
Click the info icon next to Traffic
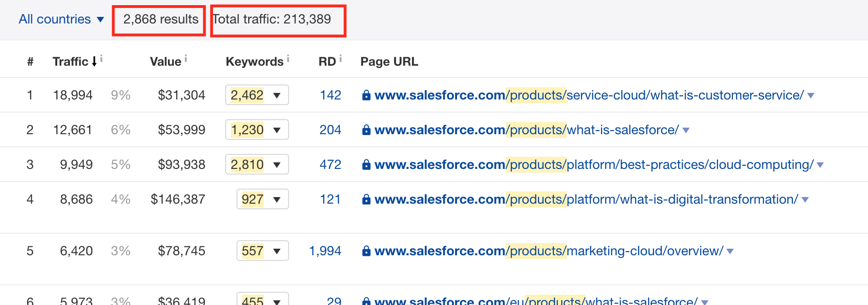click(x=101, y=59)
